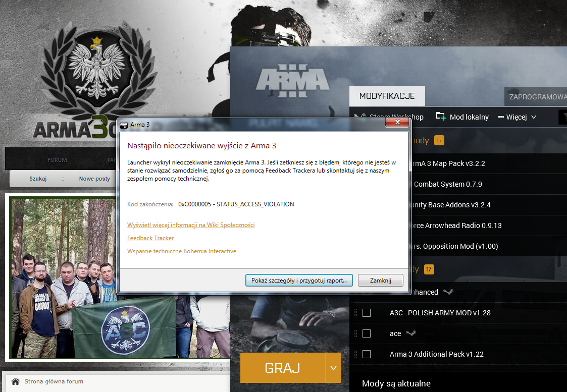This screenshot has height=392, width=567.
Task: Click the available mods count badge 17
Action: 429,269
